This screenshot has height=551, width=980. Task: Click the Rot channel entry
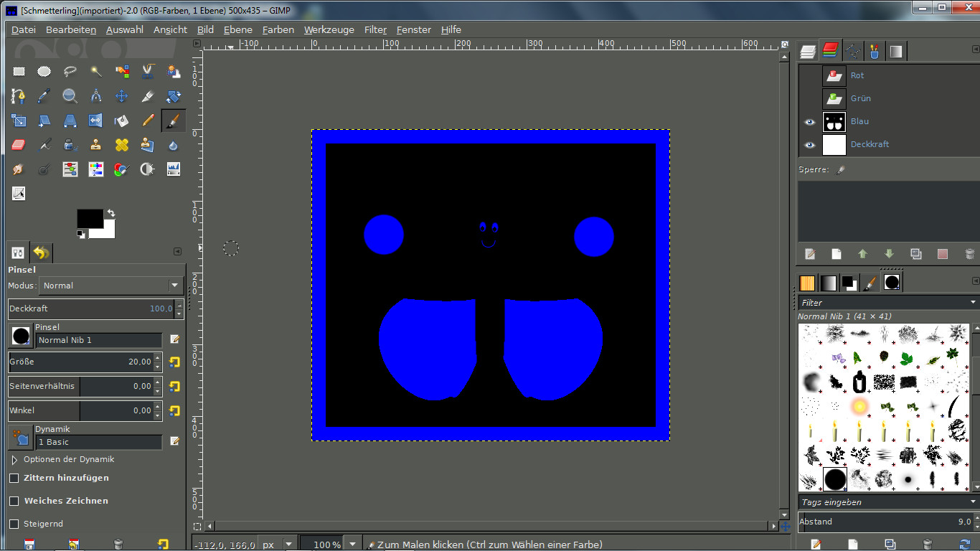(x=857, y=75)
